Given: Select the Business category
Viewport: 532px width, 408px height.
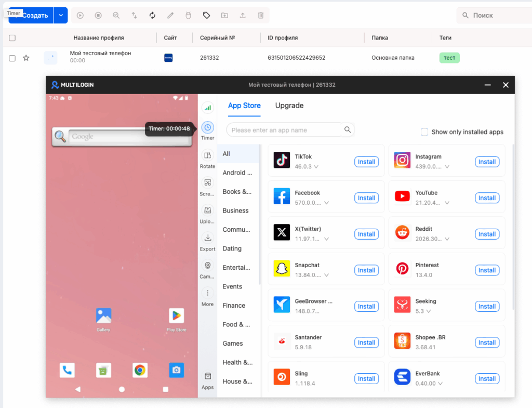Looking at the screenshot, I should click(x=238, y=210).
